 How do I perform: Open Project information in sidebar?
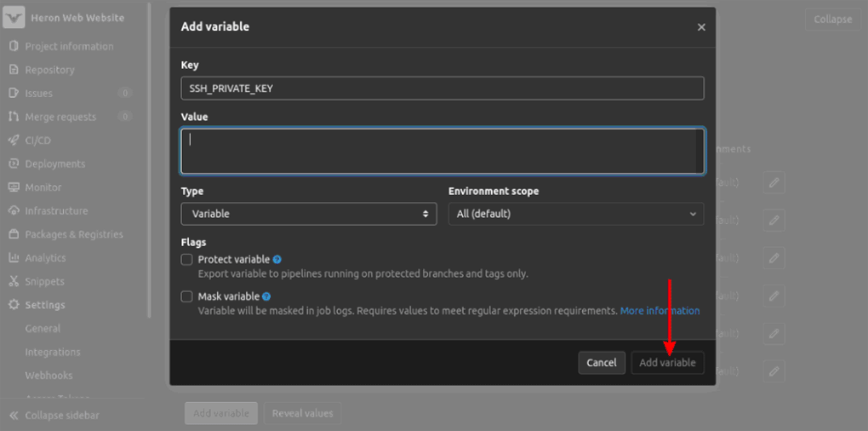coord(69,47)
